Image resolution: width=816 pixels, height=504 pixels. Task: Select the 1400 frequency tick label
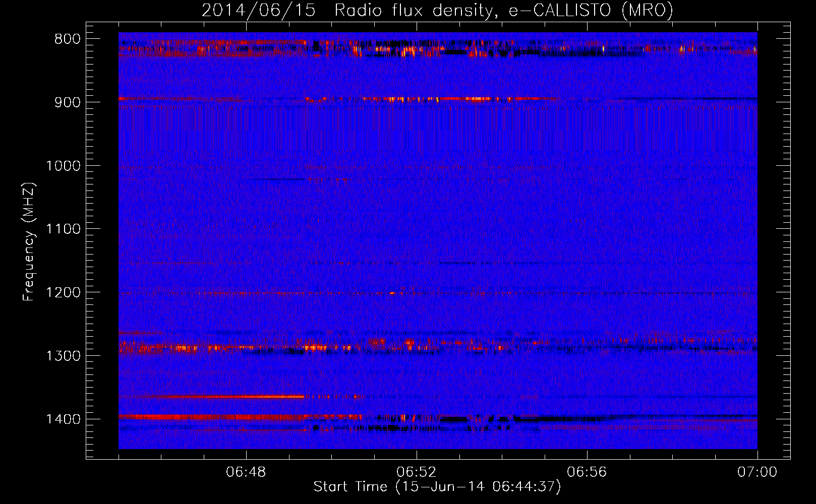(x=64, y=419)
